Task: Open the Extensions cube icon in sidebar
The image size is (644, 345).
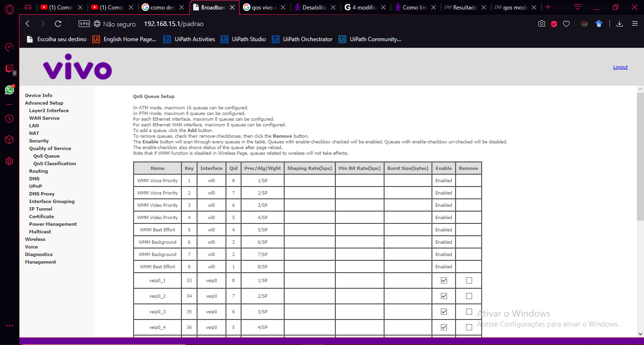Action: tap(9, 140)
